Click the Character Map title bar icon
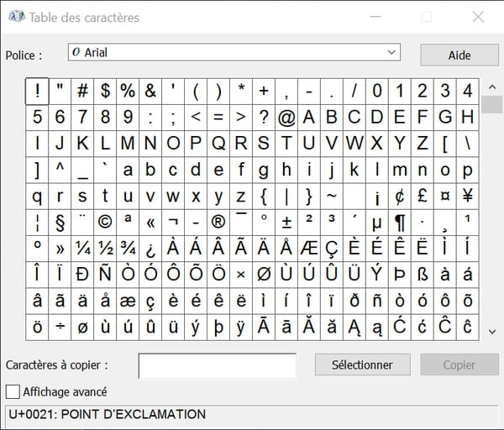504x430 pixels. [x=17, y=16]
